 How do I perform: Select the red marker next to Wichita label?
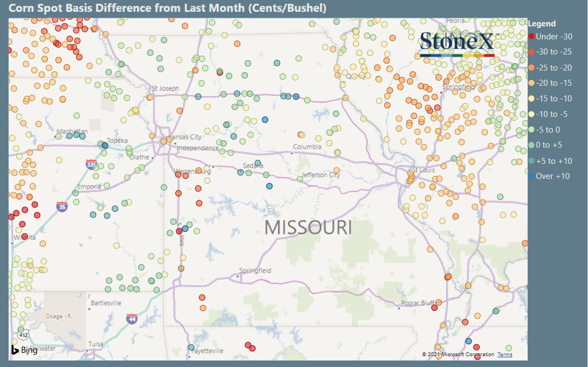(25, 236)
